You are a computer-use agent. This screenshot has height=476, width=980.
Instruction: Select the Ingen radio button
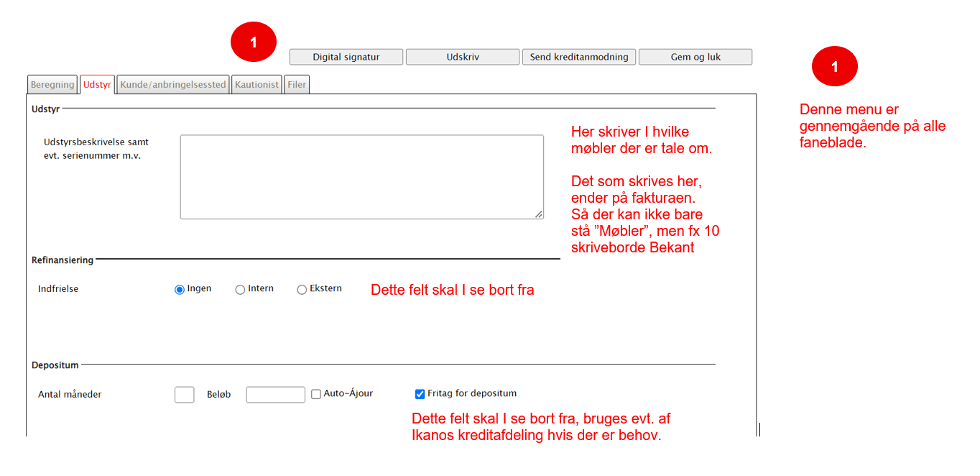180,290
